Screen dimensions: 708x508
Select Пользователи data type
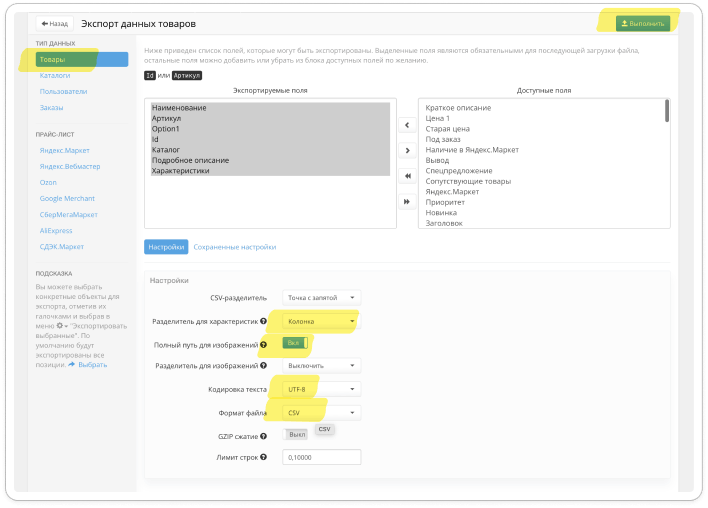pos(63,91)
